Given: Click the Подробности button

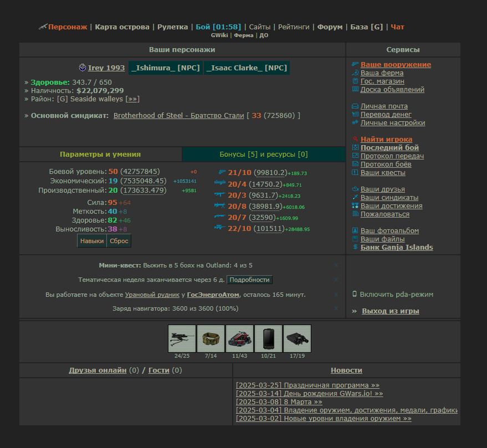Looking at the screenshot, I should click(249, 280).
